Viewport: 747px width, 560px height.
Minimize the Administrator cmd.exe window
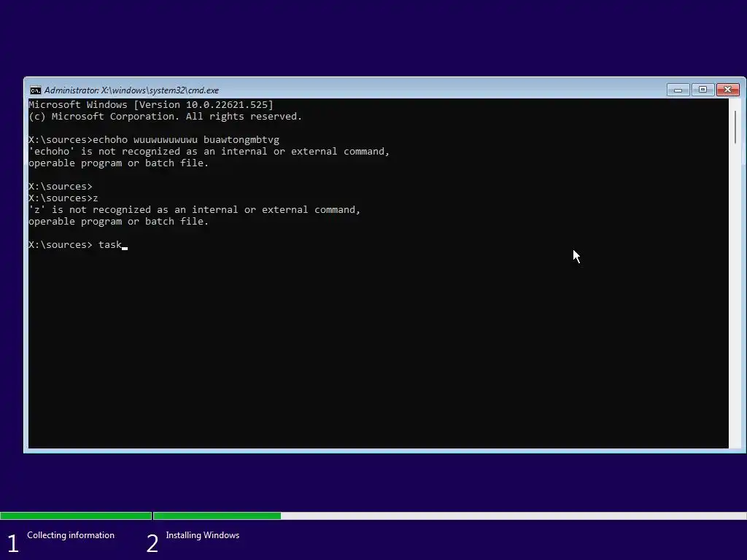[x=678, y=90]
